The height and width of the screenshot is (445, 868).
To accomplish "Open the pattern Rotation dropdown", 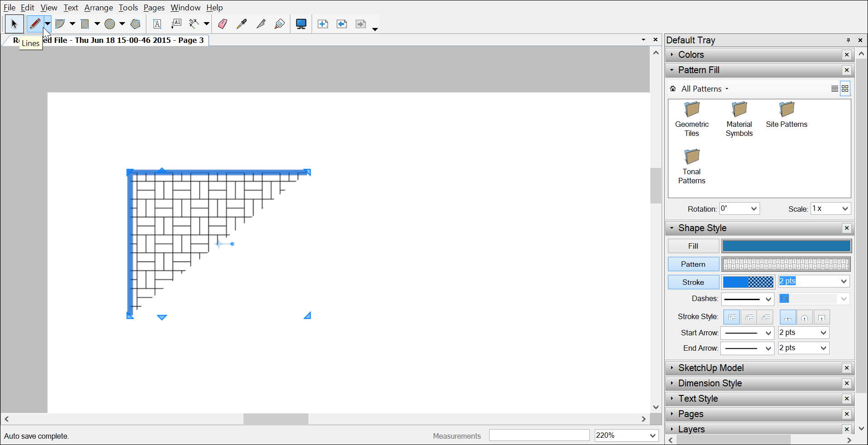I will tap(739, 208).
